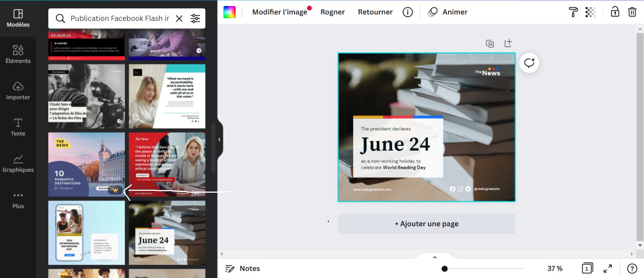Open the transparency checkerboard icon
The image size is (644, 278).
[591, 12]
